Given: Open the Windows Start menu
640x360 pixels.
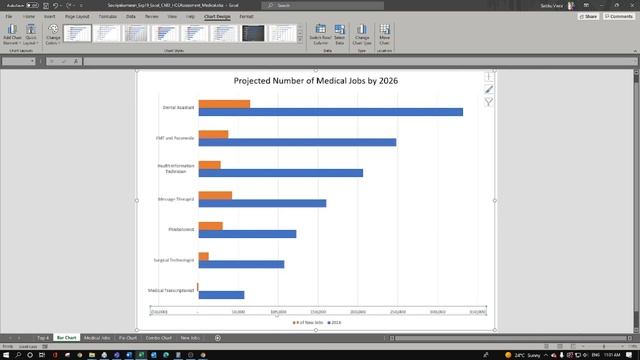Looking at the screenshot, I should tap(6, 355).
